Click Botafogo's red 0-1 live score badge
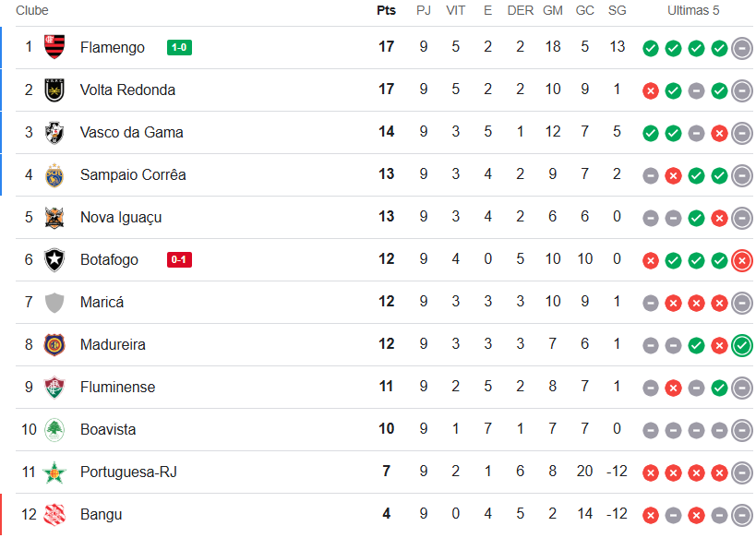756x538 pixels. tap(179, 260)
